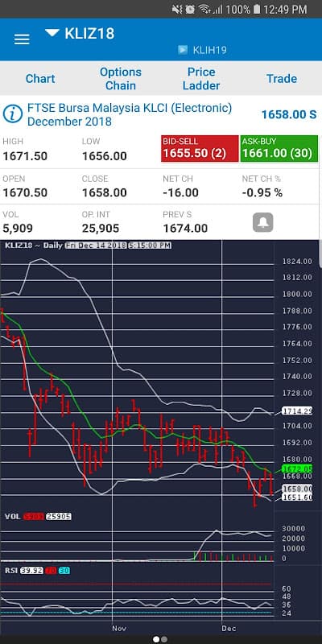
Task: Tap the ASK-BUY 1661.00 button
Action: pyautogui.click(x=279, y=148)
